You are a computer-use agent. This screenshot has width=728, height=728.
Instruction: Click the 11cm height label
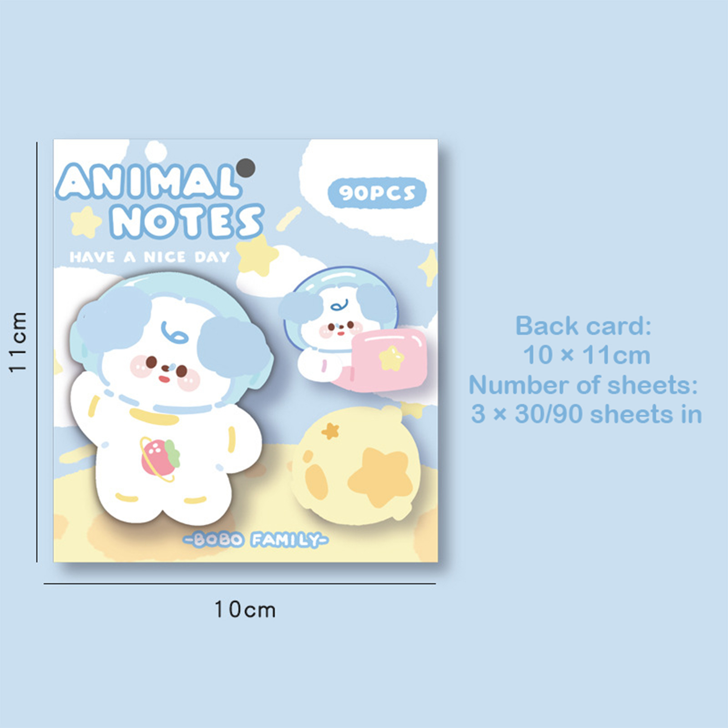pyautogui.click(x=18, y=342)
